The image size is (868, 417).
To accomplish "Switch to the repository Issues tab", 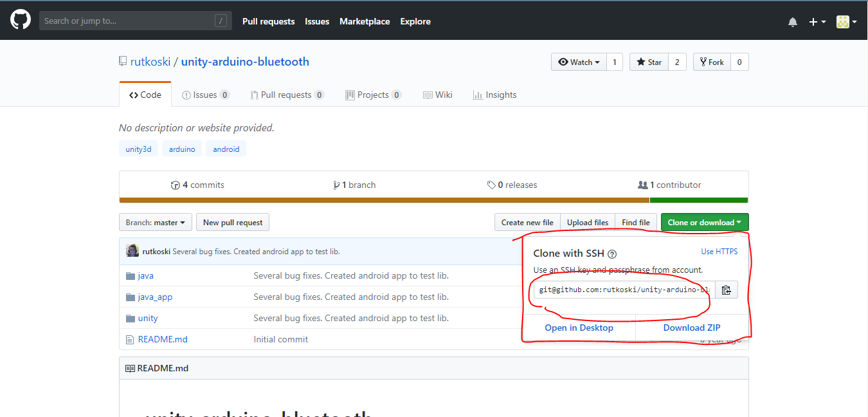I will click(x=206, y=95).
